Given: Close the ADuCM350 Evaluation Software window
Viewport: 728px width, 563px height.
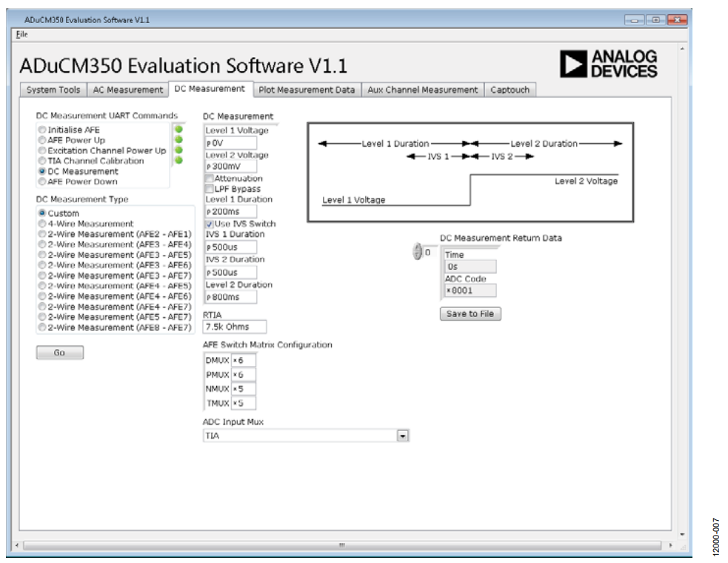Looking at the screenshot, I should [x=677, y=20].
